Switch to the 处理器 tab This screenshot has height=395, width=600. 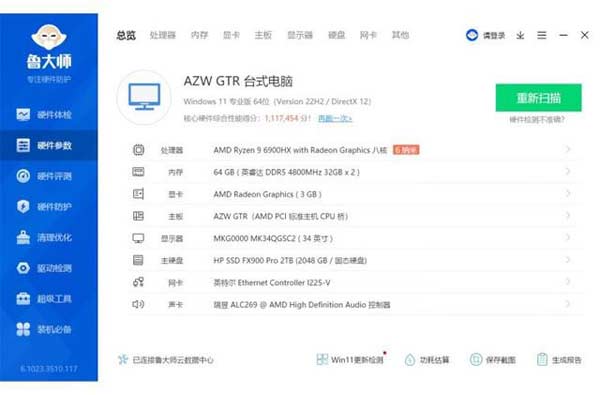163,35
